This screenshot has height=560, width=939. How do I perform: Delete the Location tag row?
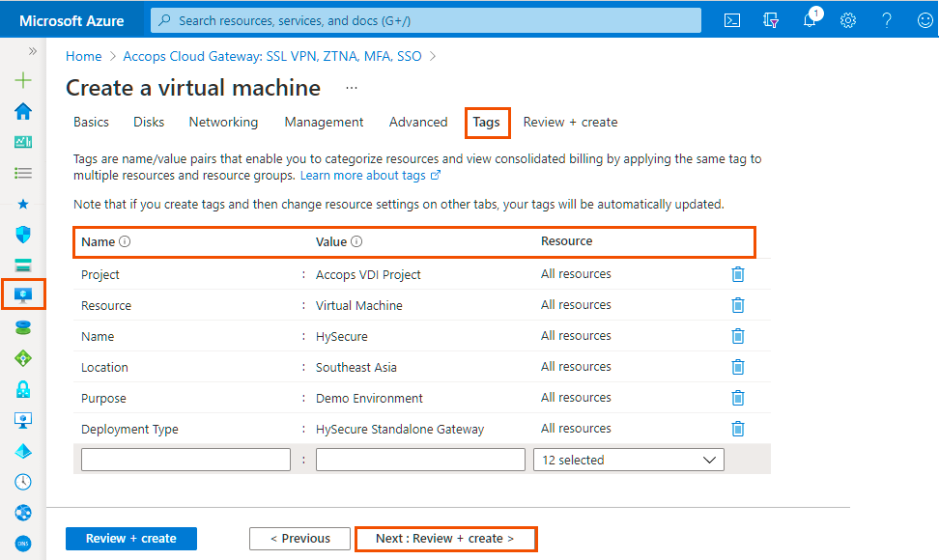click(738, 367)
